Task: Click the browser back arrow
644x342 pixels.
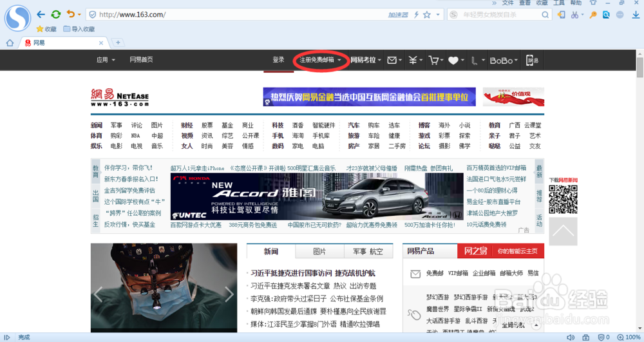Action: coord(41,14)
